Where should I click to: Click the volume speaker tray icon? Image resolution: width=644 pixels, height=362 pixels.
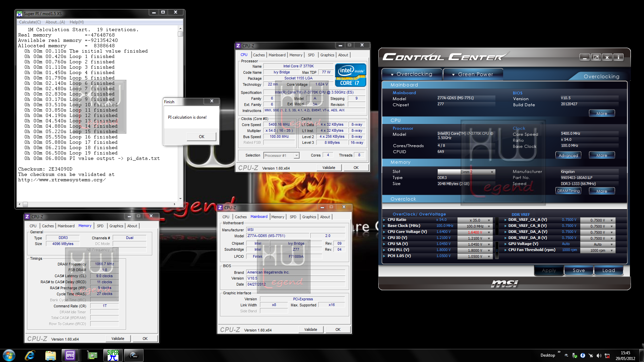tap(599, 355)
